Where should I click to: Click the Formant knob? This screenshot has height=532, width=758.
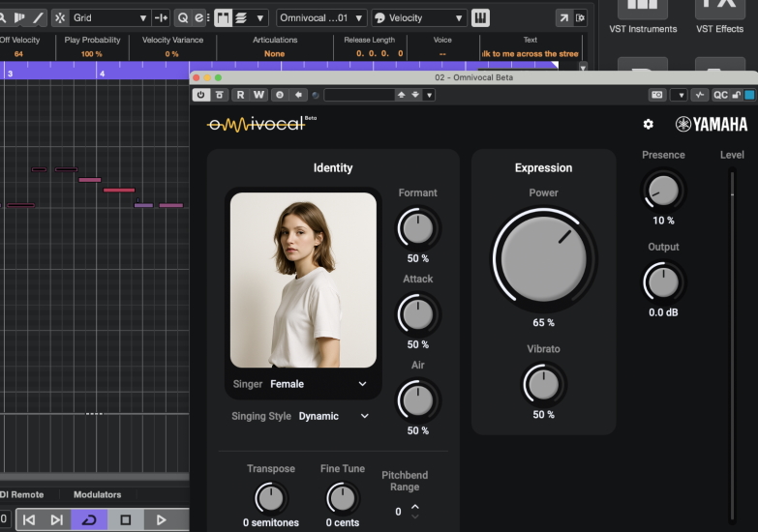pyautogui.click(x=417, y=228)
